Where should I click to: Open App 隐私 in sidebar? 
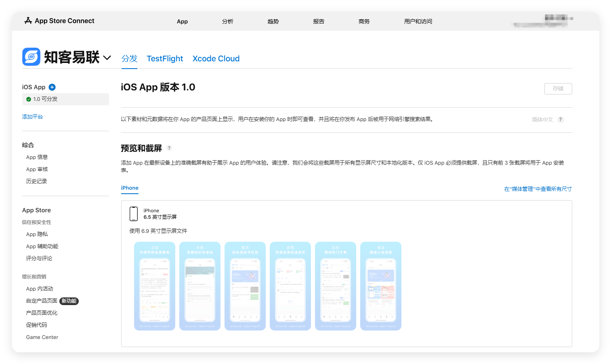point(37,234)
